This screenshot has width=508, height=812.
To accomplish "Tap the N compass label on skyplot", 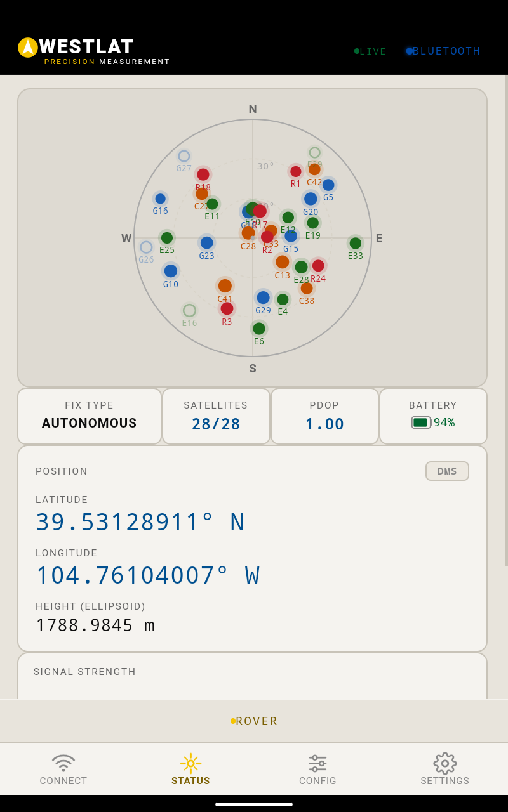I will [253, 109].
